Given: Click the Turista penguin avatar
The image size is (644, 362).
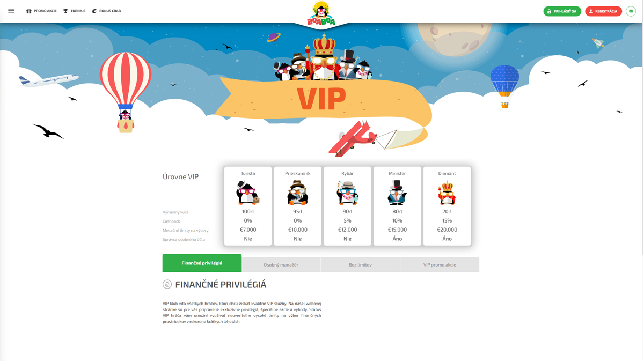Looking at the screenshot, I should coord(248,193).
